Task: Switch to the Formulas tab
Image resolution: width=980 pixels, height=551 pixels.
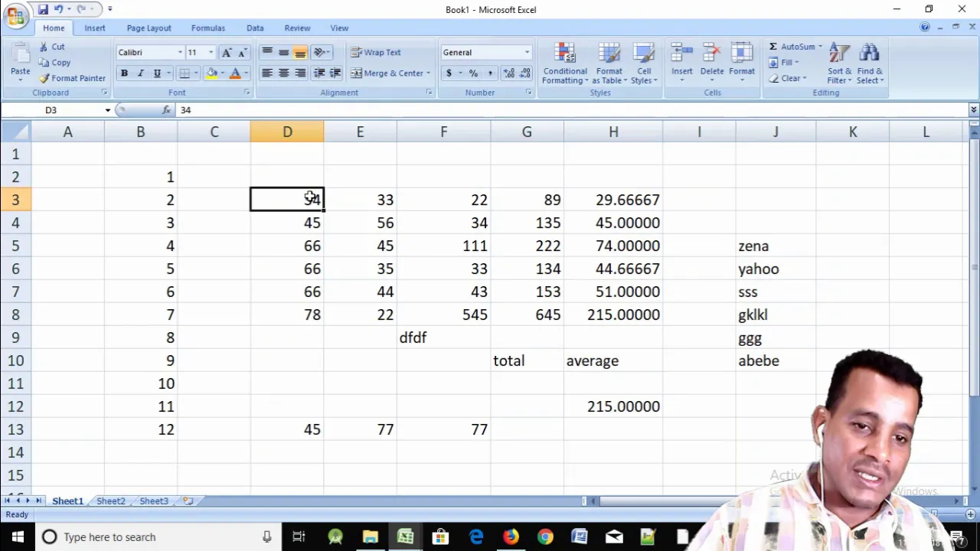Action: click(x=208, y=28)
